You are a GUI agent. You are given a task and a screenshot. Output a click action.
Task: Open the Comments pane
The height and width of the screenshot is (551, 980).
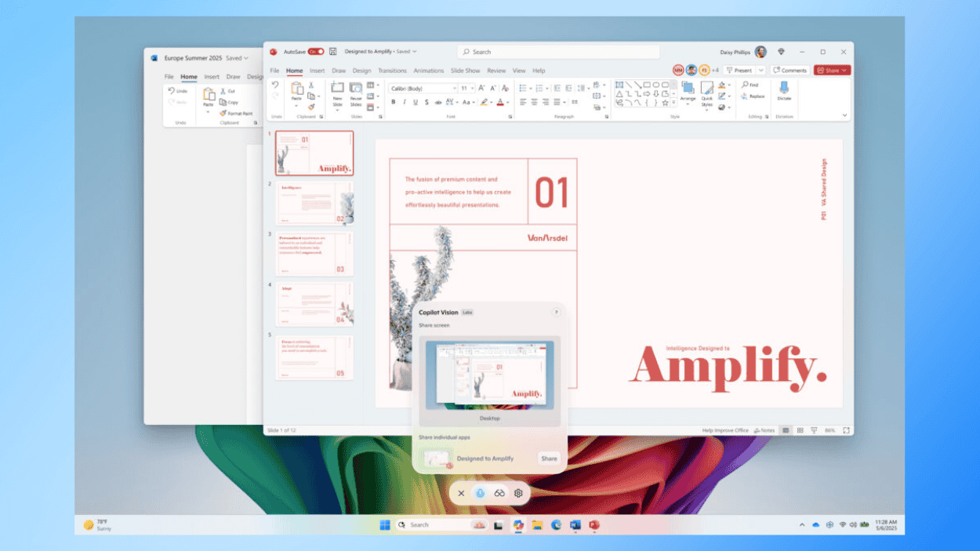pyautogui.click(x=789, y=71)
